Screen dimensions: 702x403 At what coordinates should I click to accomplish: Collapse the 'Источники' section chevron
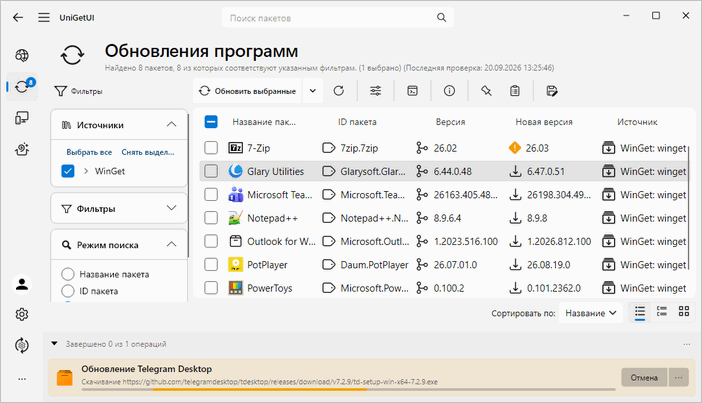(x=171, y=124)
